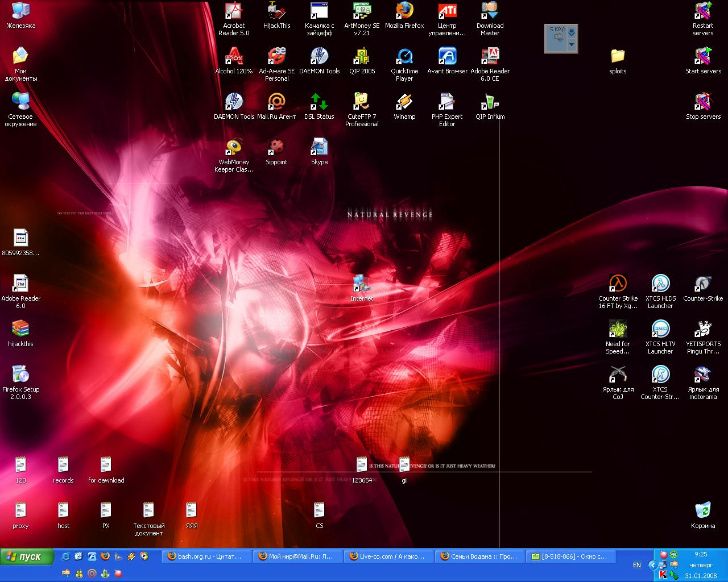Click the Stop servers shortcut
728x582 pixels.
point(703,102)
